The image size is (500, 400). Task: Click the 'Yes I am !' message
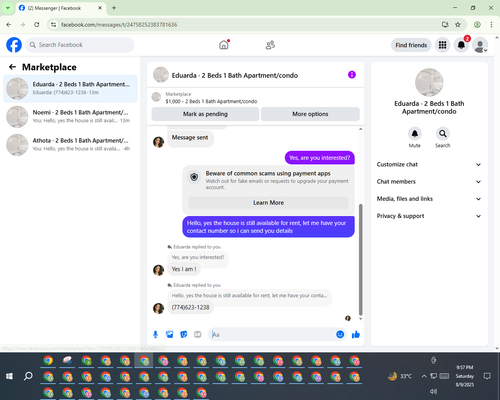184,269
